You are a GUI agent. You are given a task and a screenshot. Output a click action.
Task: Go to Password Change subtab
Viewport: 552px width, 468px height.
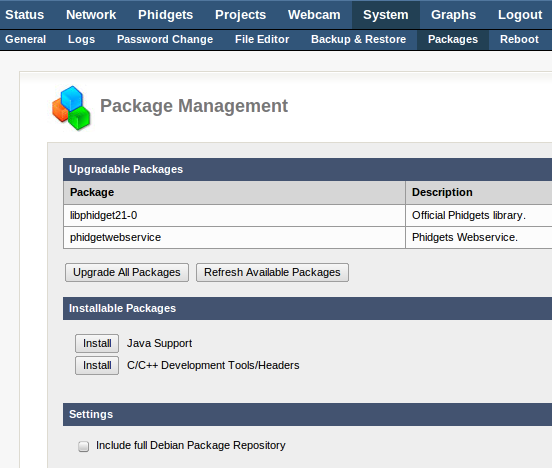pos(165,39)
